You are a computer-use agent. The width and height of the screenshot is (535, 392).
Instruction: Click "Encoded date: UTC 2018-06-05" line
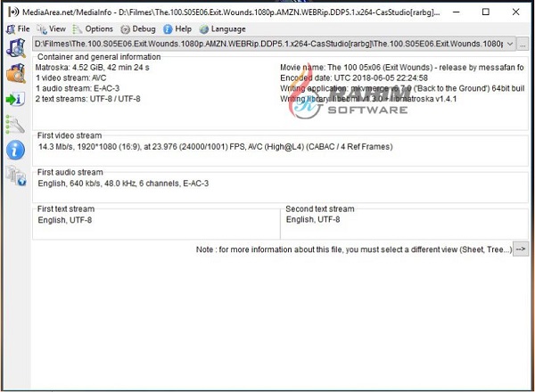[354, 78]
